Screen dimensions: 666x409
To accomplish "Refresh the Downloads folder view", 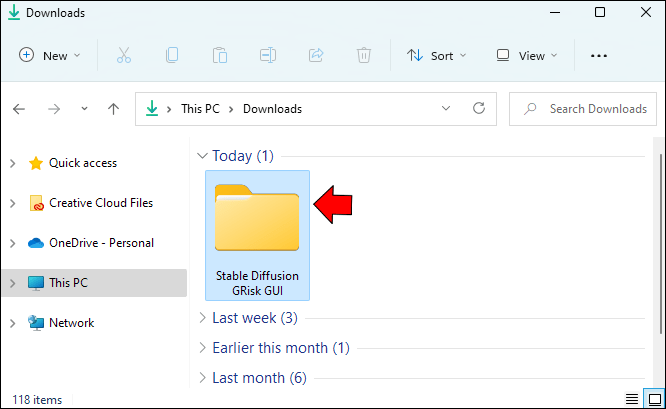I will (479, 108).
